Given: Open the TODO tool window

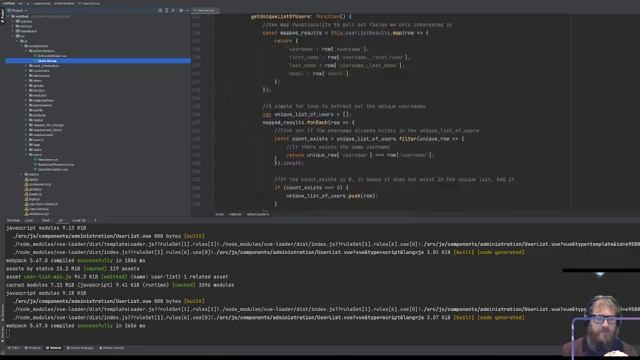Looking at the screenshot, I should (14, 348).
